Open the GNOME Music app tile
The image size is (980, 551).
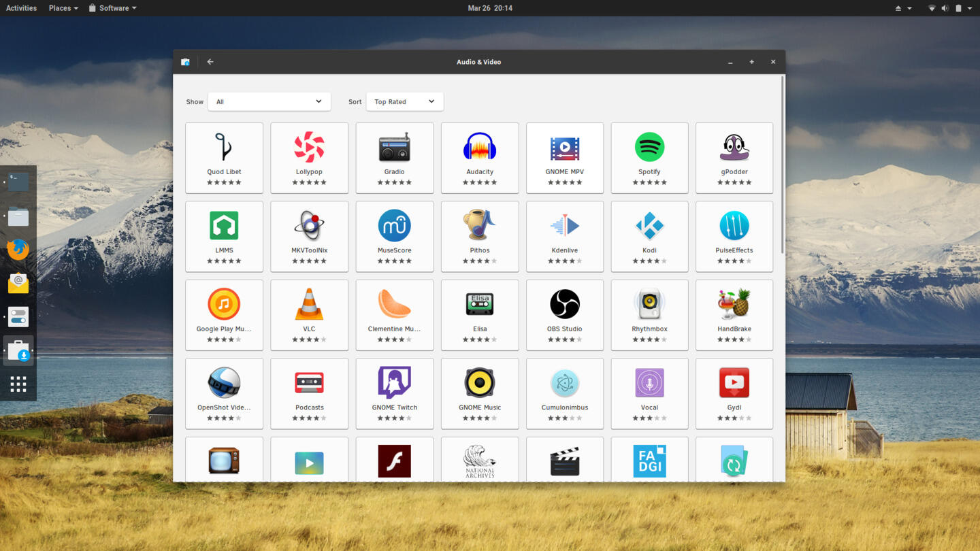(x=479, y=393)
